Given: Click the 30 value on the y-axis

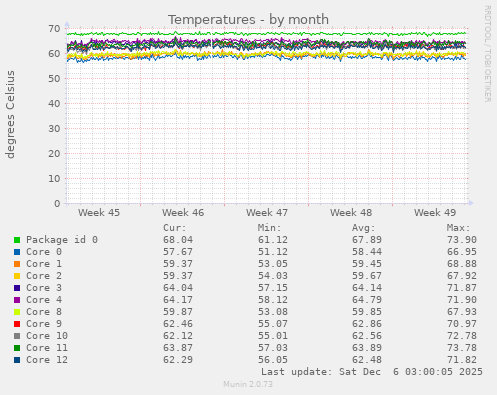Looking at the screenshot, I should (x=54, y=129).
